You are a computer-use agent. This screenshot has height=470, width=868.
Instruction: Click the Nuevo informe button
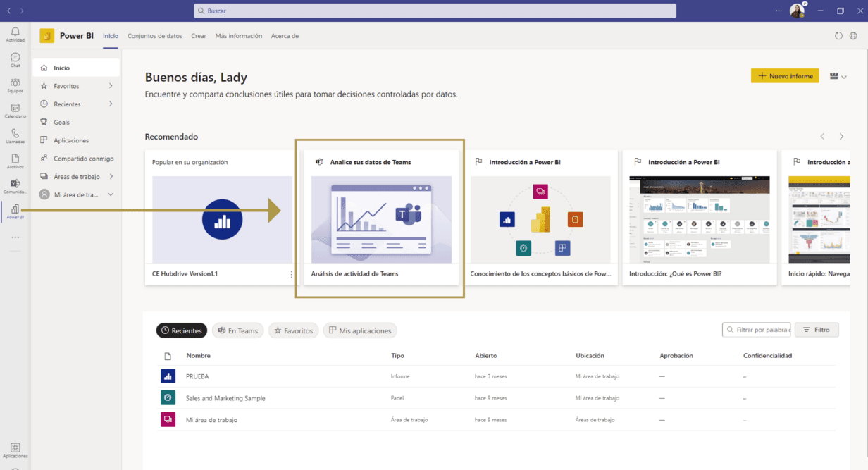click(x=785, y=76)
